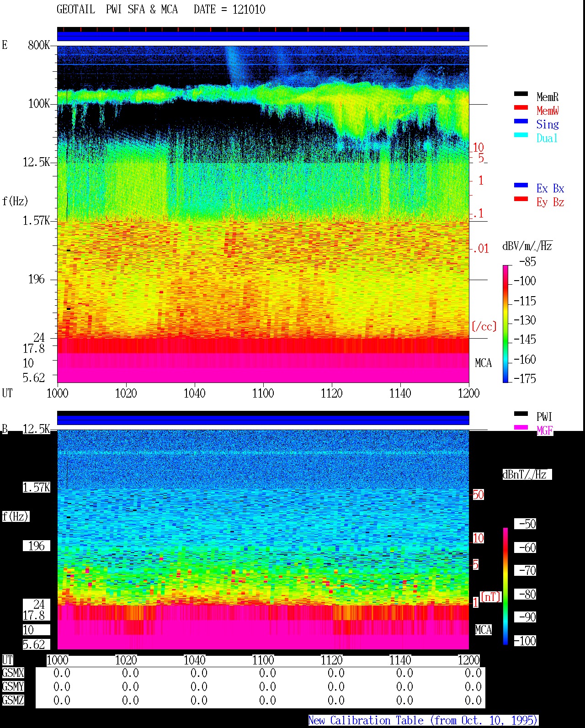Open the New Calibration Table link
585x728 pixels.
click(423, 720)
